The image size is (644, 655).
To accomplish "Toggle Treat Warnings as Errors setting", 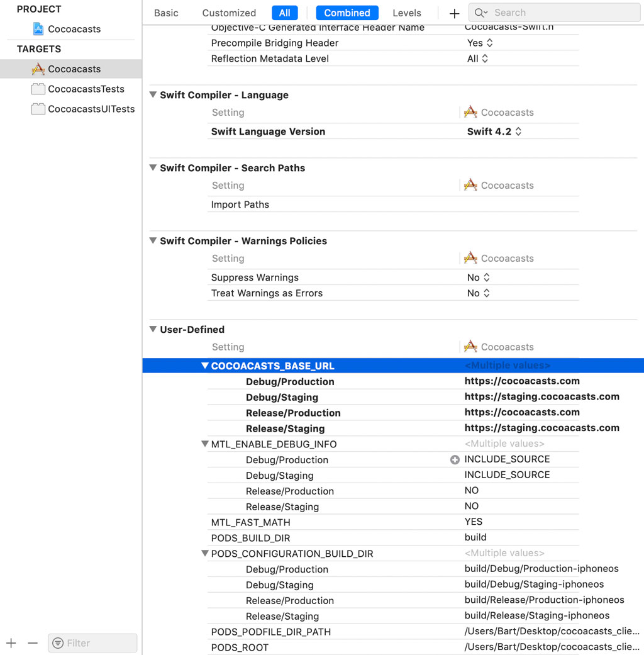I will point(479,293).
